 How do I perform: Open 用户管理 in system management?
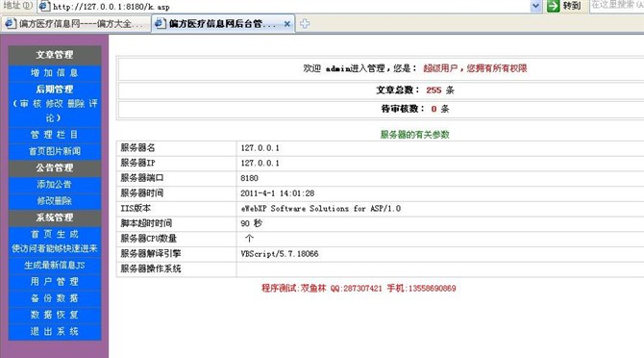pyautogui.click(x=55, y=282)
